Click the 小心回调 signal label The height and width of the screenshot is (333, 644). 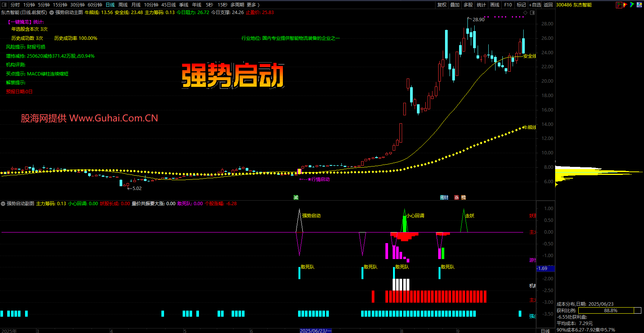pos(415,215)
